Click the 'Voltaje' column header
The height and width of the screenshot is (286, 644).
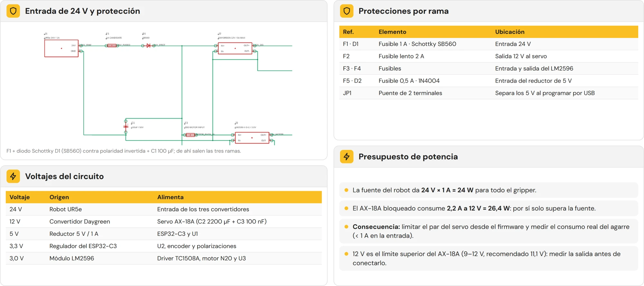[20, 197]
